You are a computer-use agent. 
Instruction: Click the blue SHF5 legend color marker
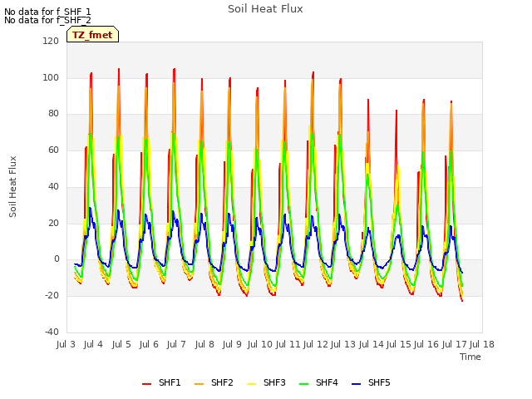(x=357, y=384)
